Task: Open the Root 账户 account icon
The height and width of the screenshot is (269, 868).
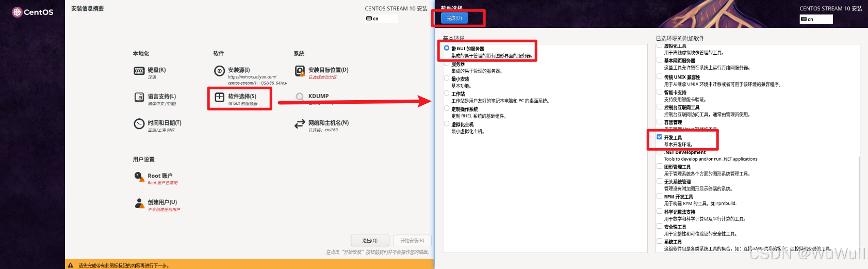Action: pyautogui.click(x=139, y=177)
